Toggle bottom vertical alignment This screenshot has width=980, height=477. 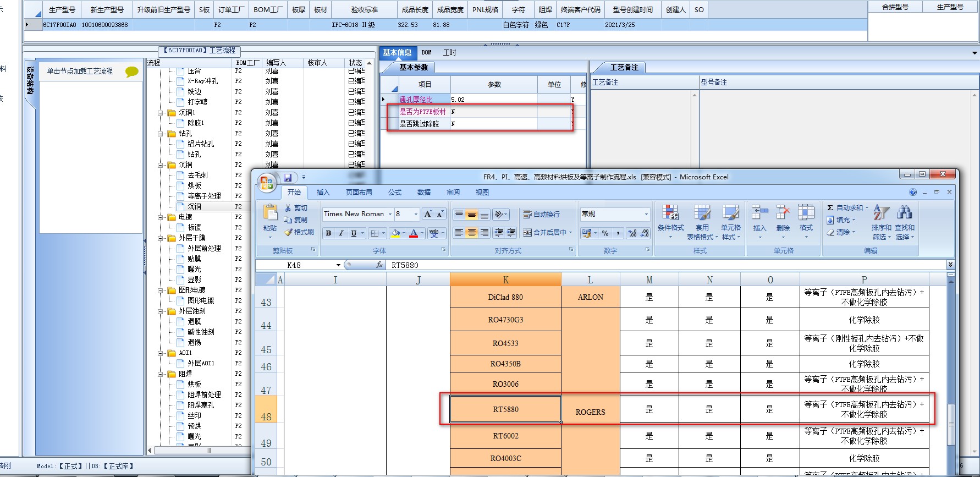[x=484, y=214]
